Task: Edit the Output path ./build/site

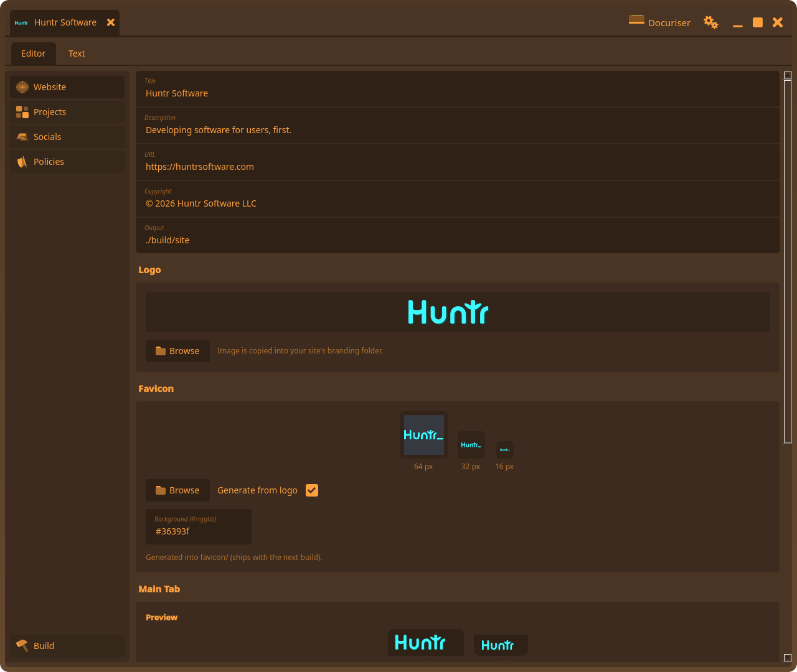Action: click(x=458, y=236)
